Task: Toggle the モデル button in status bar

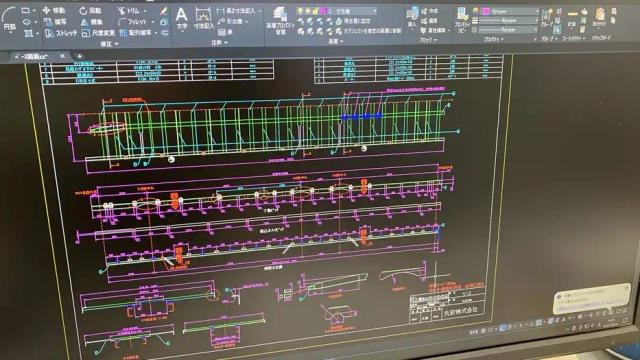Action: (x=473, y=331)
